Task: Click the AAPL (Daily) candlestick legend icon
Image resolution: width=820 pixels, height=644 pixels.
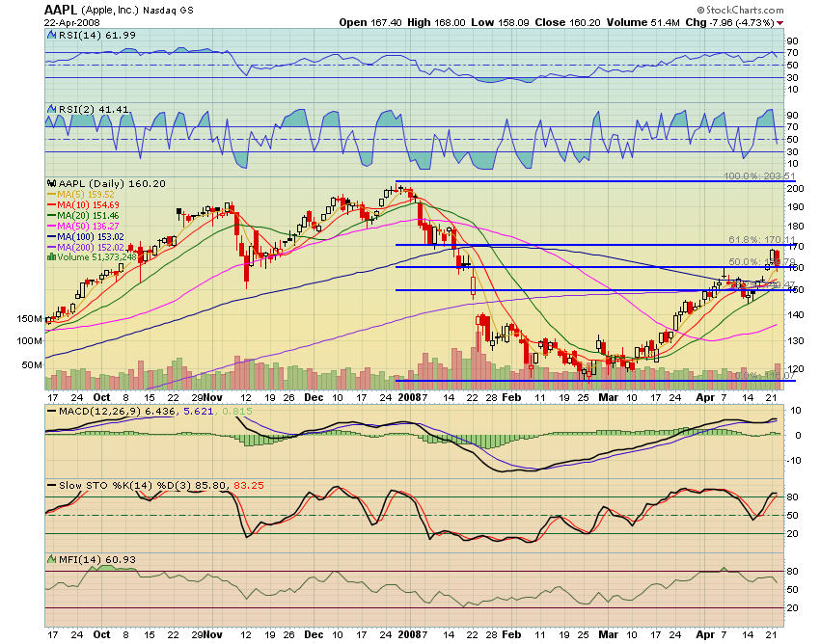Action: coord(51,183)
